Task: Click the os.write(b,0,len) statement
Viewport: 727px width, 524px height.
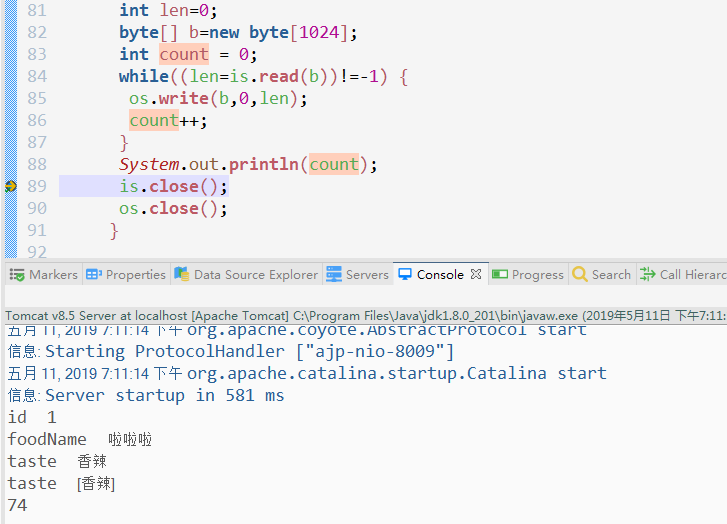Action: 218,98
